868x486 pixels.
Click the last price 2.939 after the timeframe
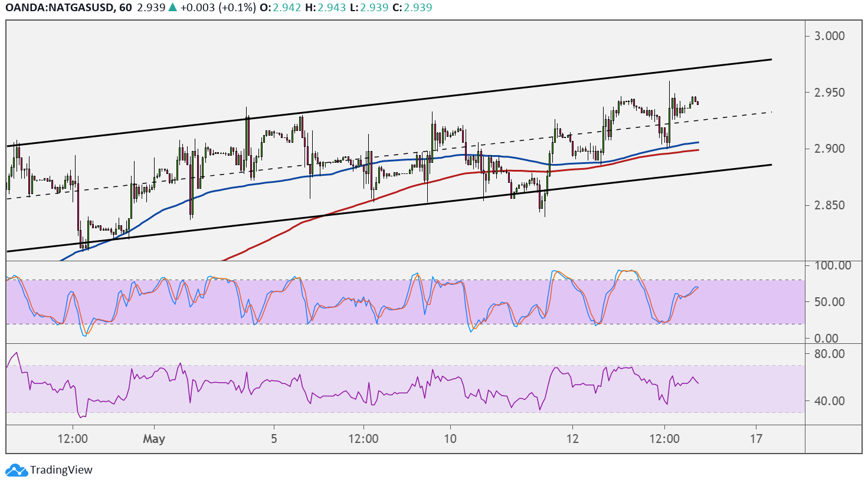151,8
